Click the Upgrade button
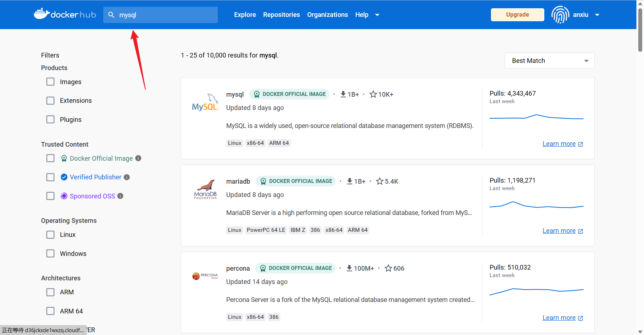The width and height of the screenshot is (644, 335). (x=517, y=15)
